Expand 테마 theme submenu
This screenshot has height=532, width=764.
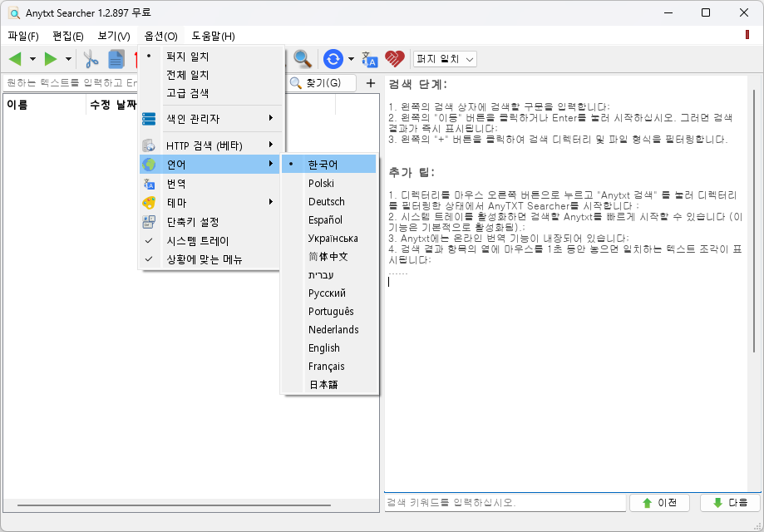[x=270, y=202]
